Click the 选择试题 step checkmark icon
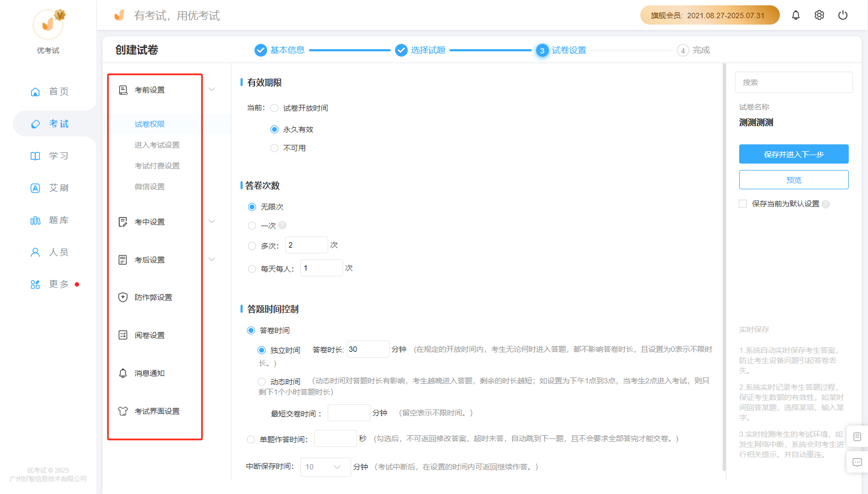868x494 pixels. (401, 50)
